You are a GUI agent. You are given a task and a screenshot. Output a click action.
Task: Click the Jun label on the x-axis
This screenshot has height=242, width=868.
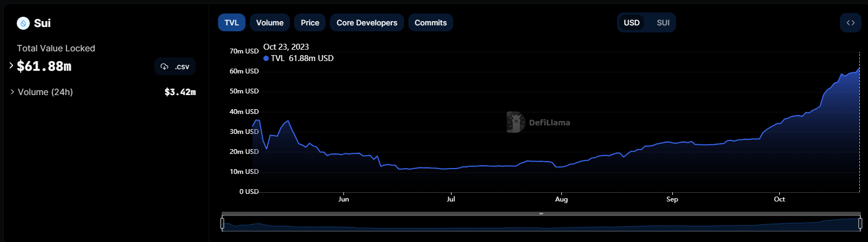tap(343, 199)
